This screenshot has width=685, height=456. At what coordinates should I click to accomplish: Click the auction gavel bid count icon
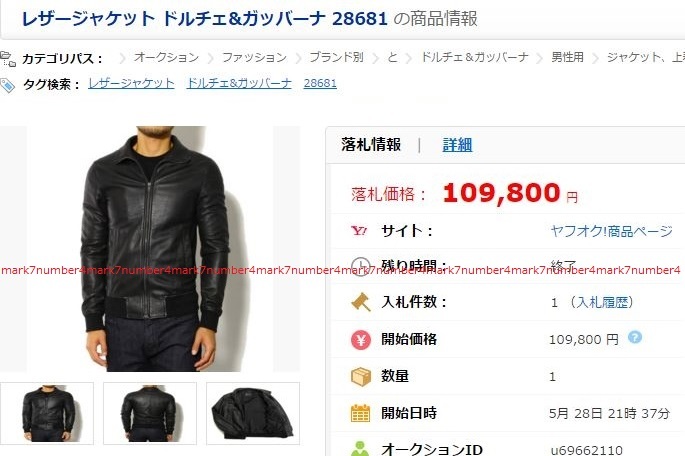pyautogui.click(x=361, y=302)
